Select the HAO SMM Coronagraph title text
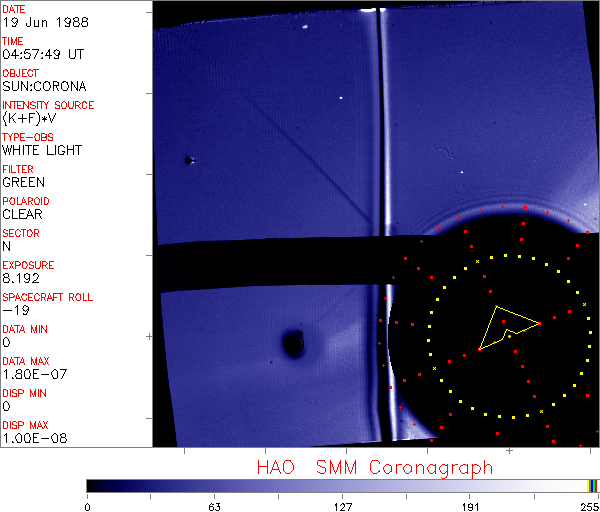This screenshot has height=512, width=600. (374, 467)
